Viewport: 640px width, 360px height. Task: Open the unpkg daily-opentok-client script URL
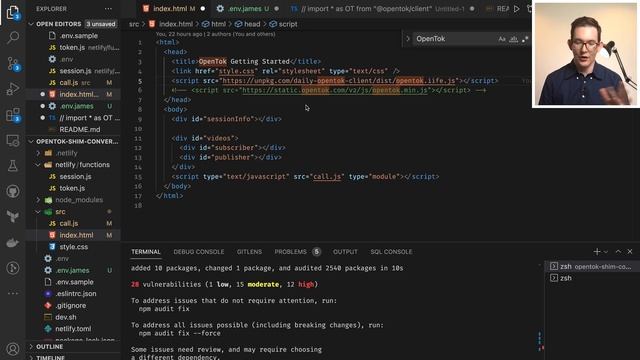tap(338, 81)
